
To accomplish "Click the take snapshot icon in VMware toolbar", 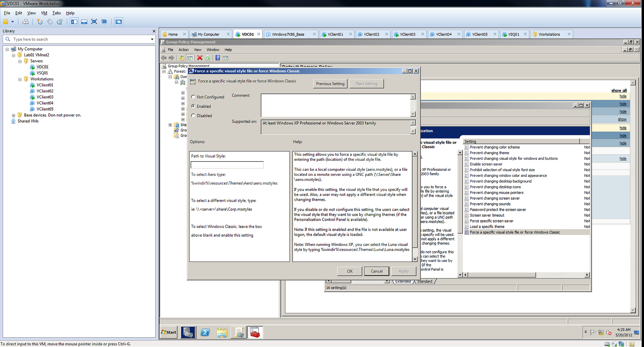I will 40,22.
